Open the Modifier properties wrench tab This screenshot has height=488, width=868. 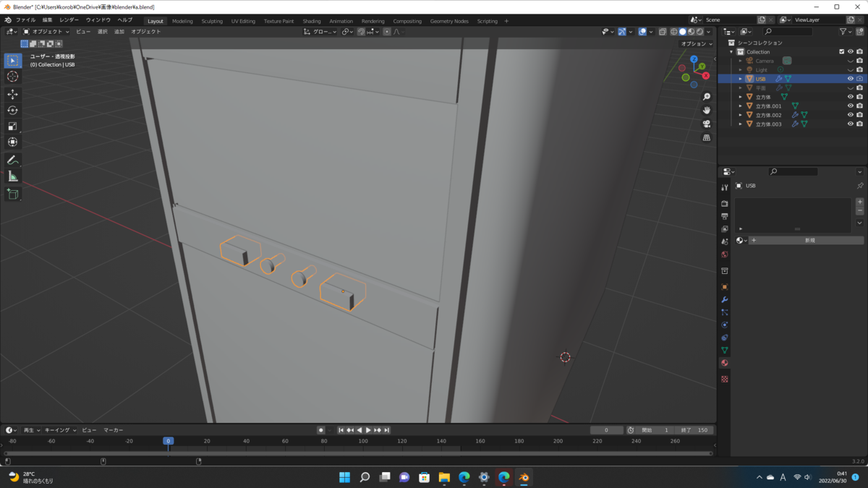pos(725,299)
